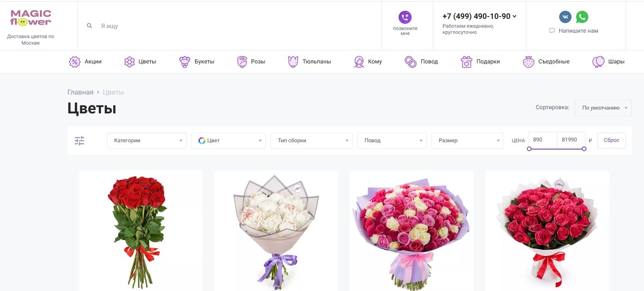Click the ЦЕНА label
644x291 pixels.
[x=518, y=141]
